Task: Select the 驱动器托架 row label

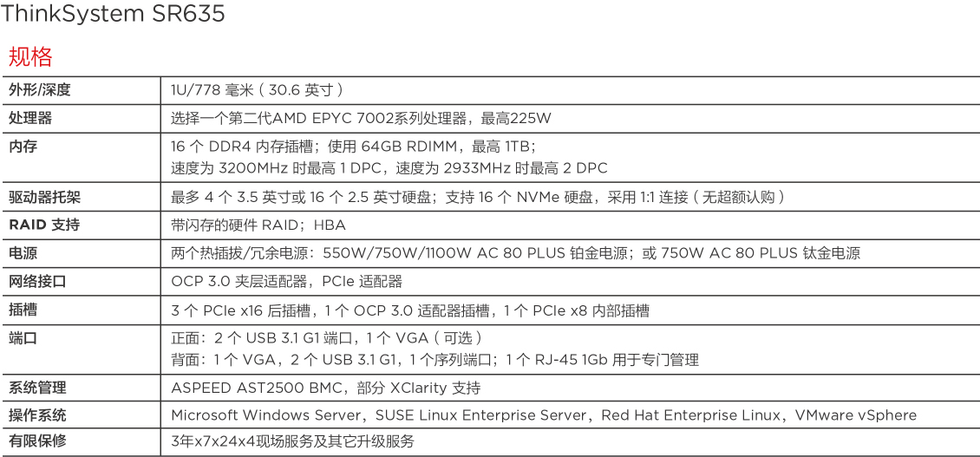Action: tap(45, 197)
